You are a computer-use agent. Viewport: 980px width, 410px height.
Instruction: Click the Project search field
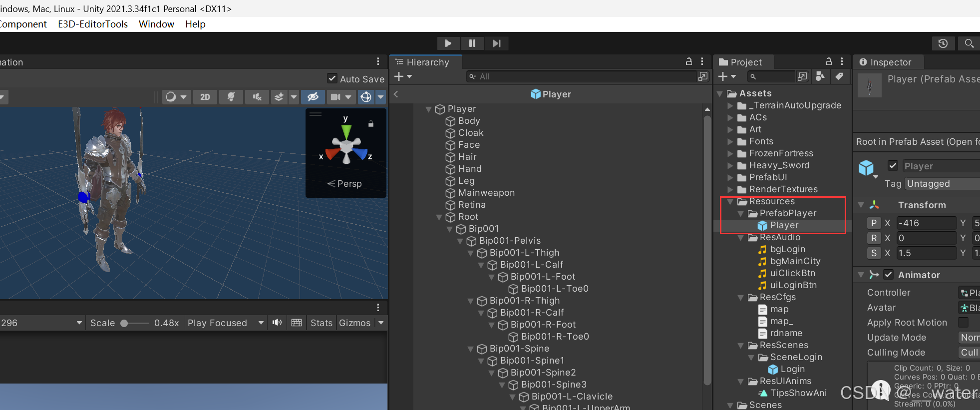[x=771, y=76]
